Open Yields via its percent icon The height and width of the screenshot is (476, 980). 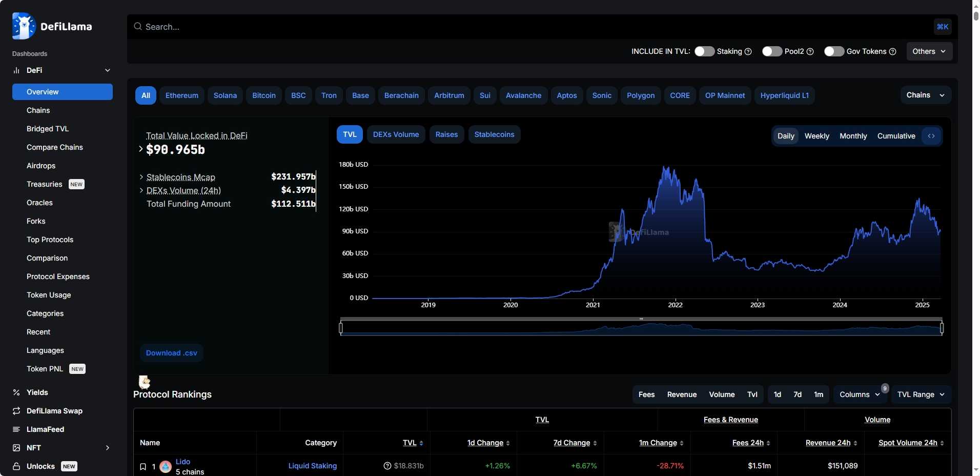[16, 392]
